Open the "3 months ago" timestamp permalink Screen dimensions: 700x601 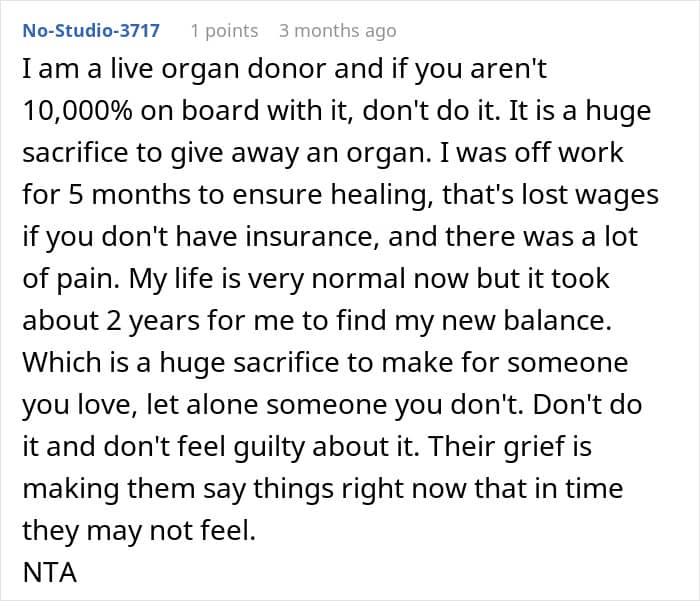click(338, 30)
